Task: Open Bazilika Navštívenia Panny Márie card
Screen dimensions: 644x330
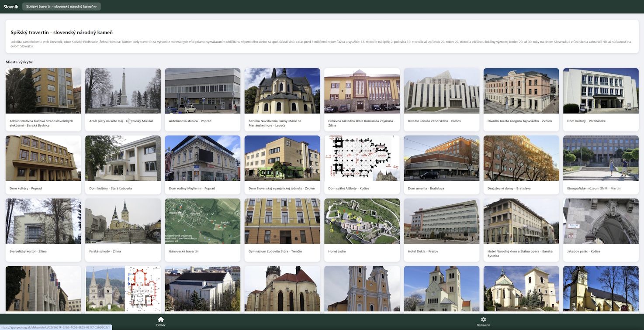Action: point(282,100)
